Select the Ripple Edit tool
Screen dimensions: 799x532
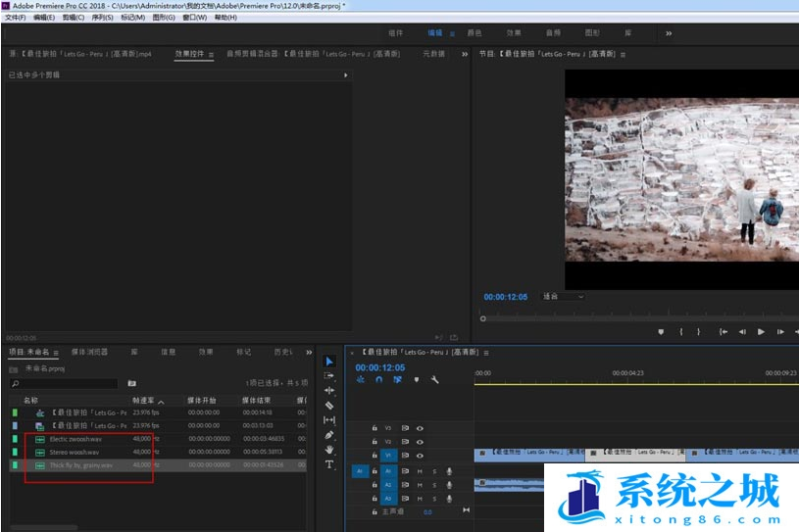(x=329, y=390)
